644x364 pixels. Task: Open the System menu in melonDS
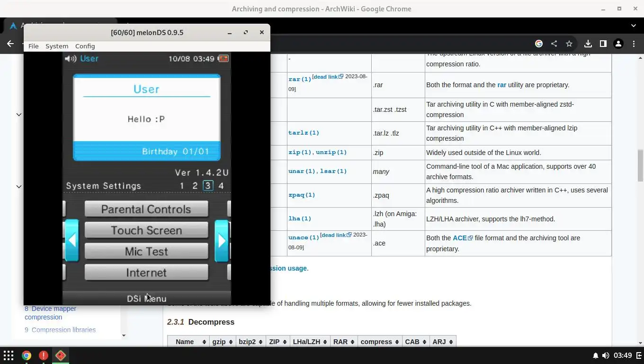(x=57, y=46)
